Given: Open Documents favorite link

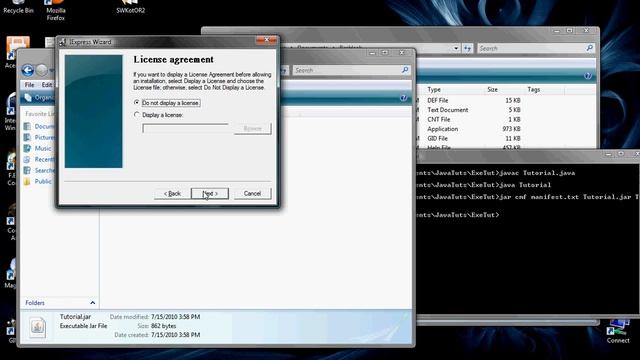Looking at the screenshot, I should [x=39, y=127].
